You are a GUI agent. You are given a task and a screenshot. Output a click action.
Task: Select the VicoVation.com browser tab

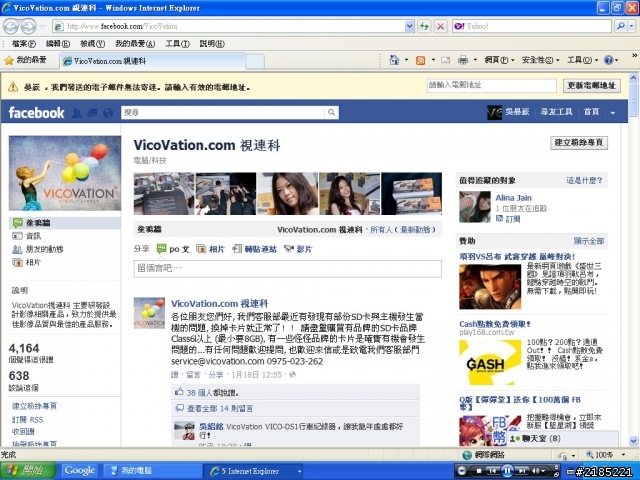pos(153,61)
